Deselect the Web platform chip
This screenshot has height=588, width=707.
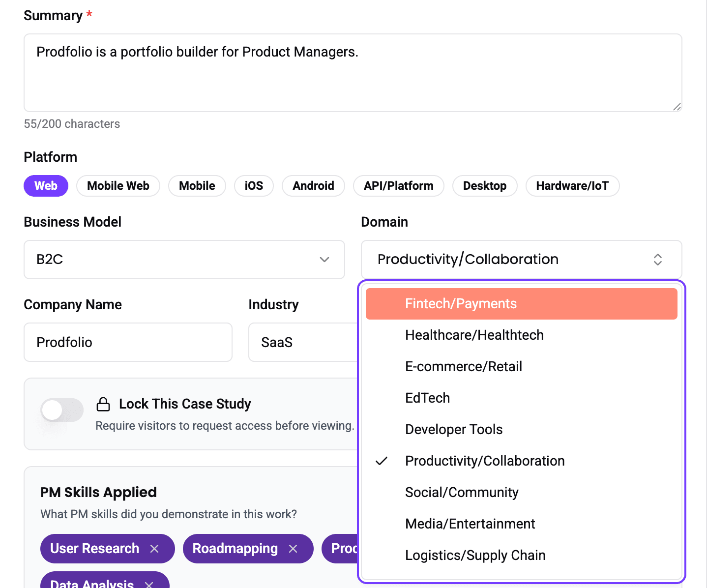pyautogui.click(x=46, y=186)
